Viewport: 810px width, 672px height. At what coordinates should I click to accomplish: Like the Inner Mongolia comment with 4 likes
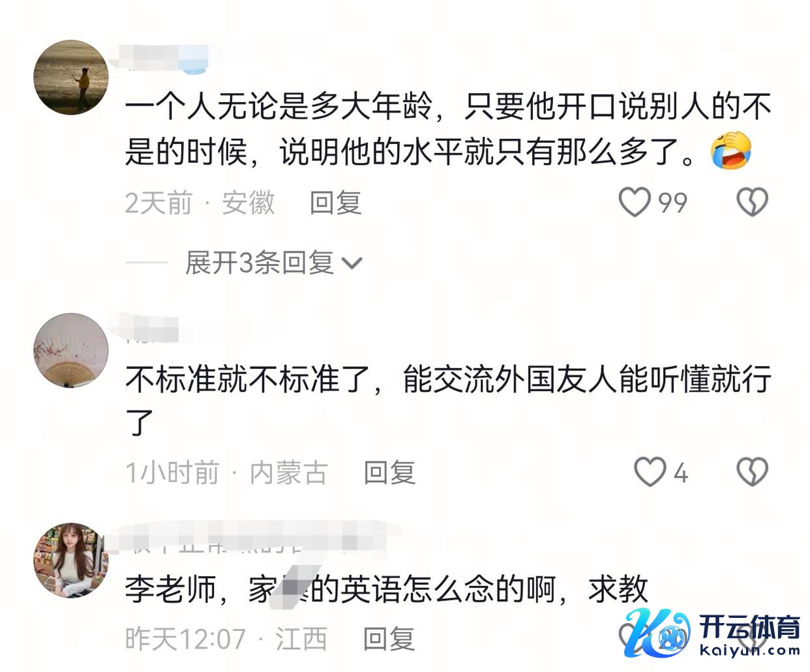(650, 472)
